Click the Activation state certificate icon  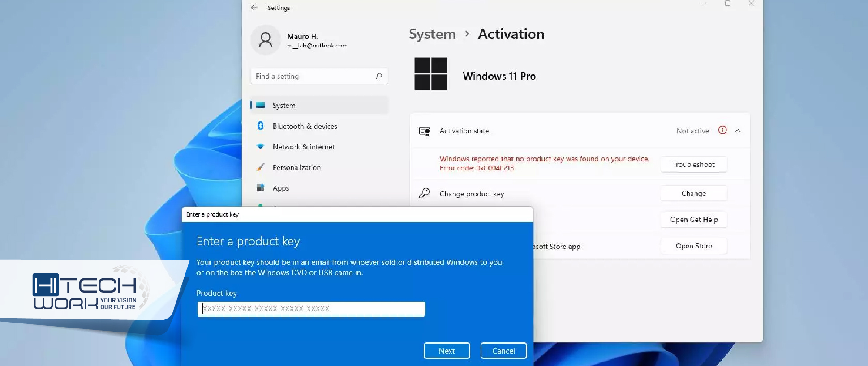(424, 131)
